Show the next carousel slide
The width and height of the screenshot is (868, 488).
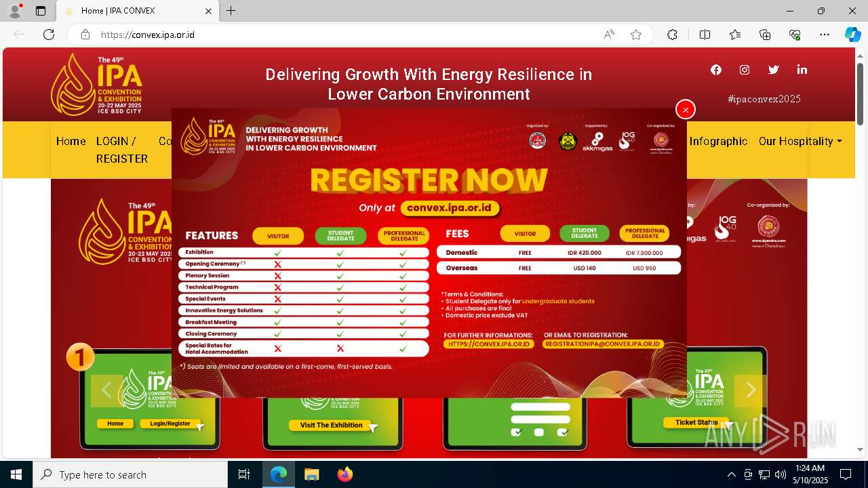(x=751, y=390)
